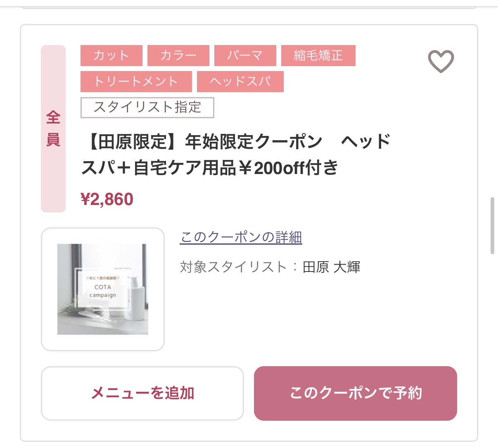Select the 縮毛矯正 category tag
The width and height of the screenshot is (498, 448).
[x=318, y=55]
